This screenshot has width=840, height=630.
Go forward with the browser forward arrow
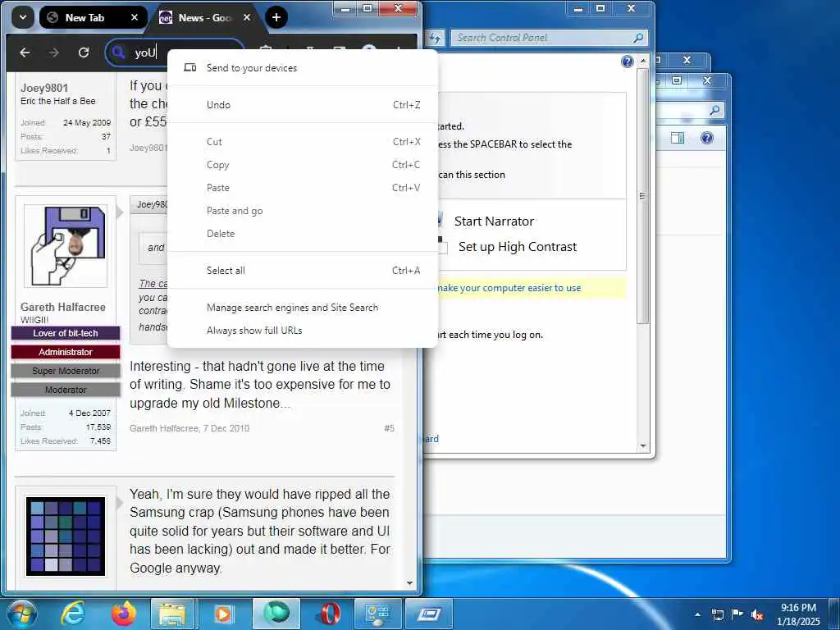point(54,52)
